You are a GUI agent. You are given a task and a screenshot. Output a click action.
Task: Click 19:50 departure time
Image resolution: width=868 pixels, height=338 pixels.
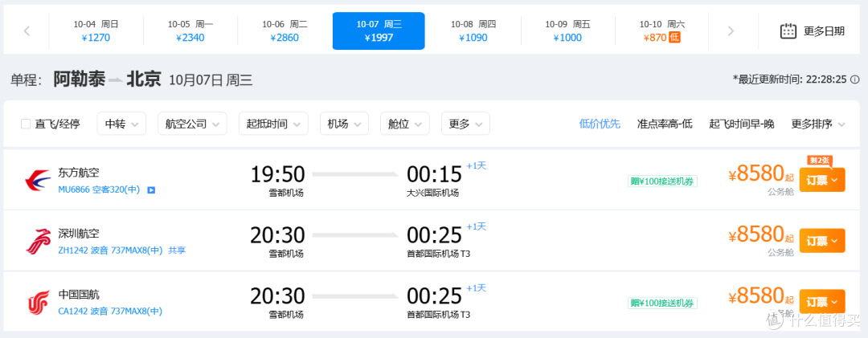pos(277,174)
